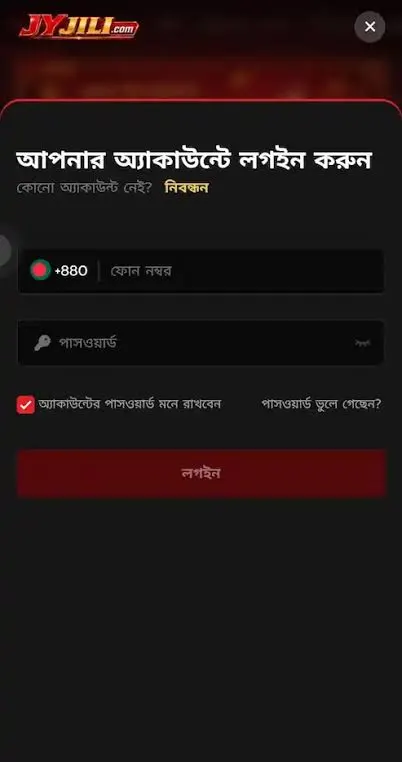Click the blurred promotional banner behind the dialog
This screenshot has width=402, height=762.
[201, 78]
